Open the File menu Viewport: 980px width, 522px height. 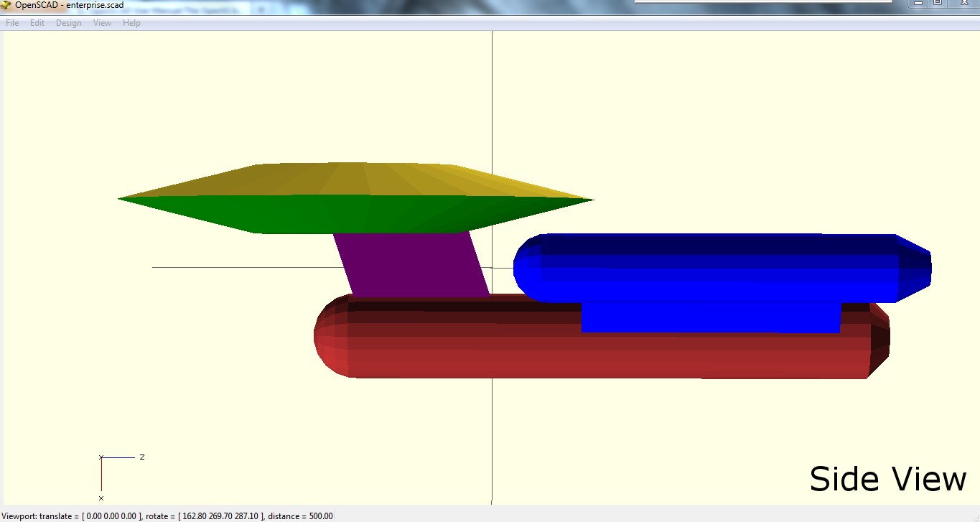point(11,22)
